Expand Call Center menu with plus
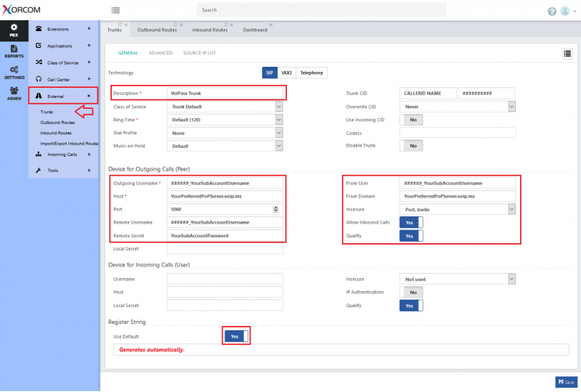This screenshot has width=581, height=392. [x=89, y=79]
